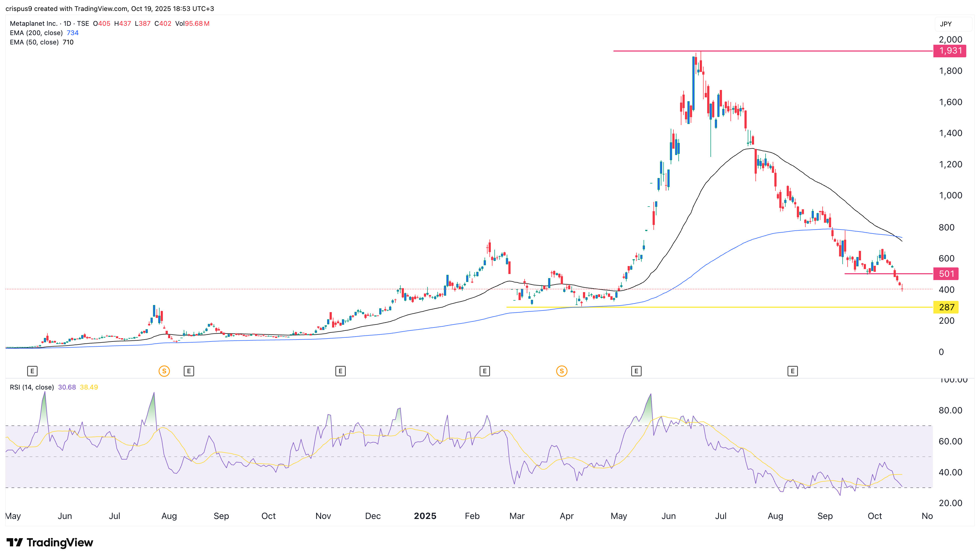Select the EMA (200, close) indicator legend

[x=36, y=33]
